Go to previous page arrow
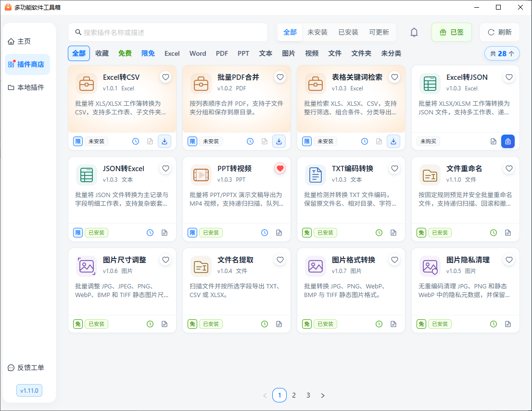532x411 pixels. tap(265, 396)
